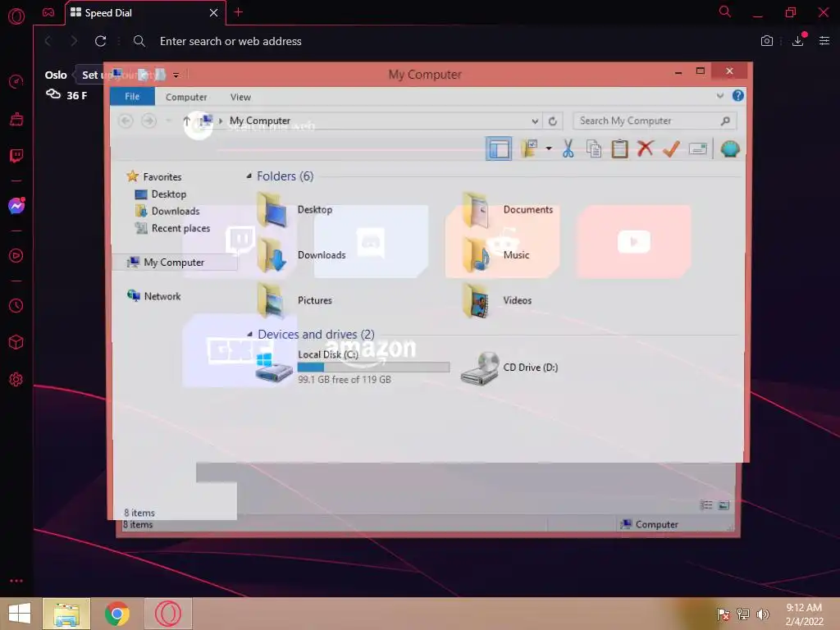Open Computer ribbon tab

186,97
